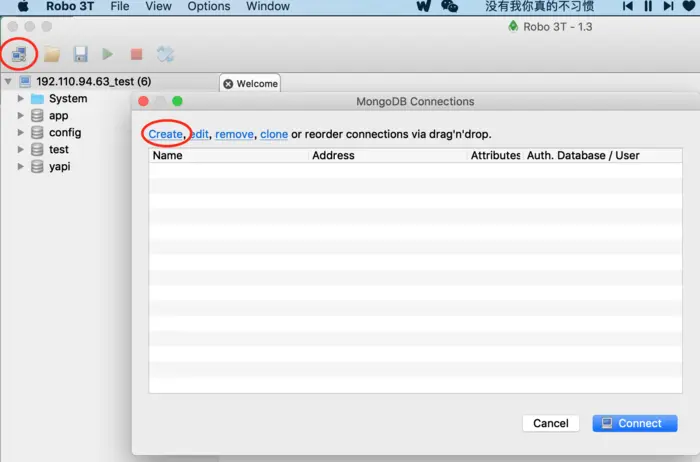700x462 pixels.
Task: Expand the System folder node
Action: click(21, 99)
